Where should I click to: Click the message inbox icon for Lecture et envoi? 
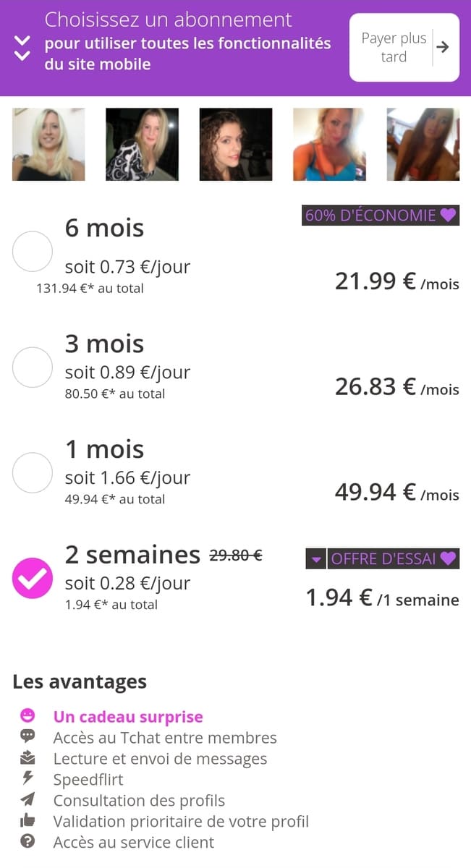29,758
